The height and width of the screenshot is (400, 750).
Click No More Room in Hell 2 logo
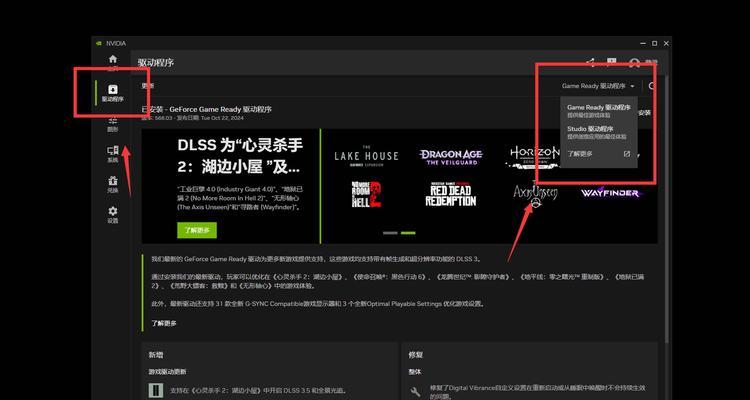pyautogui.click(x=366, y=194)
